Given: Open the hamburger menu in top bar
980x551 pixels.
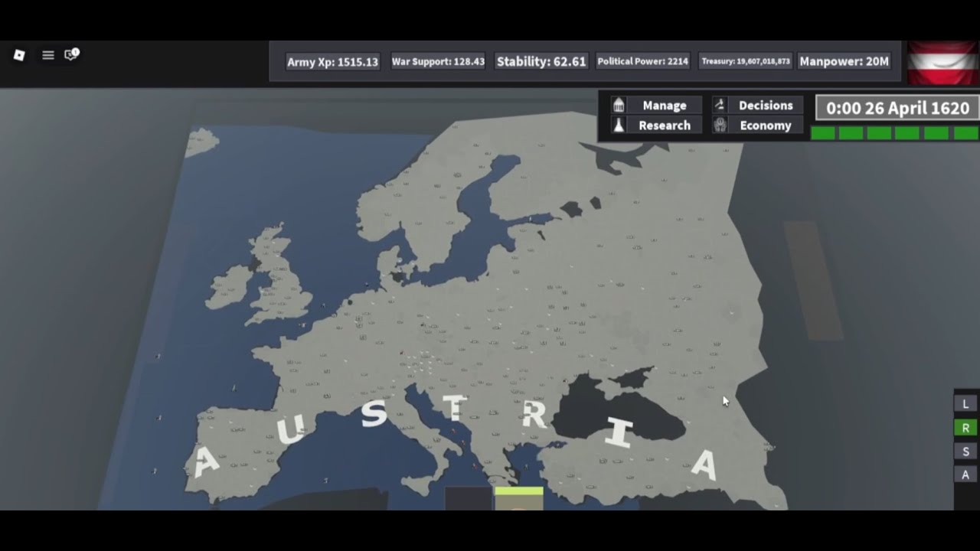Looking at the screenshot, I should [x=48, y=55].
